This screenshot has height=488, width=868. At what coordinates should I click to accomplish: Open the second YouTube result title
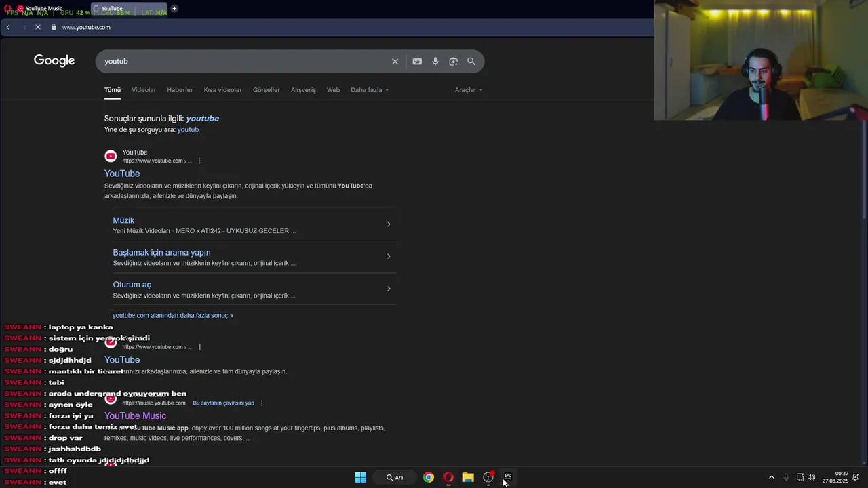click(122, 360)
